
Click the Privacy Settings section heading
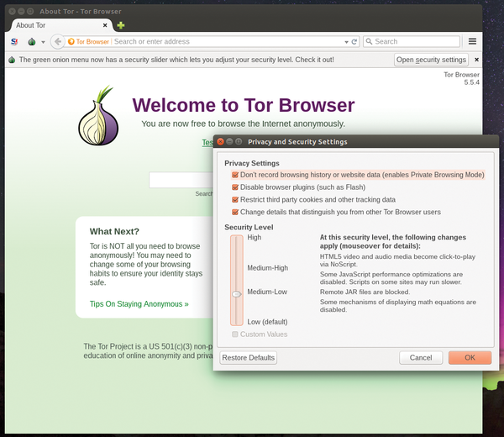click(x=252, y=163)
